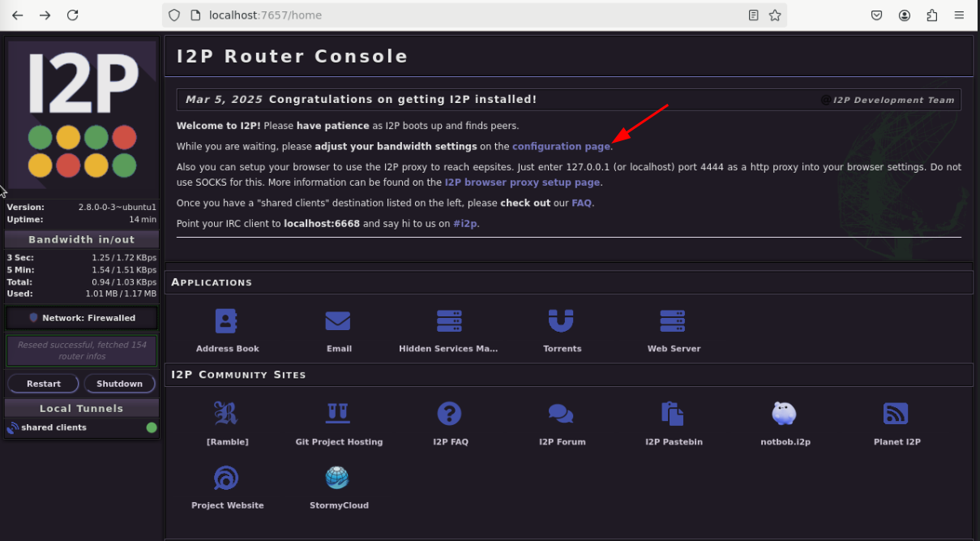Open the I2P FAQ question-mark icon
980x541 pixels.
coord(449,414)
